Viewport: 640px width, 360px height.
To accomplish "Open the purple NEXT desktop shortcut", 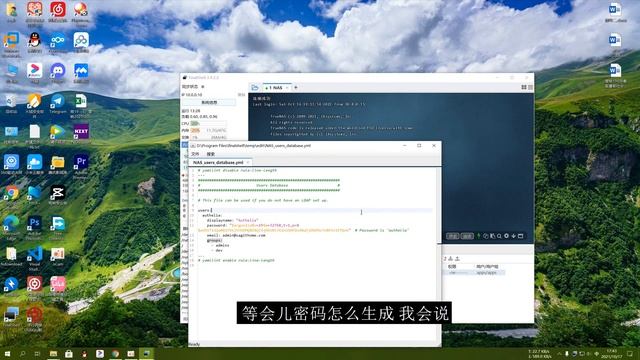I will (x=81, y=133).
